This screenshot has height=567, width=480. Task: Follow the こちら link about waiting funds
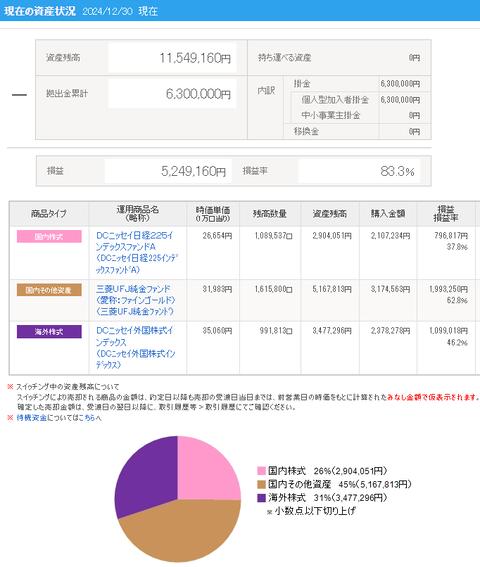tap(87, 418)
